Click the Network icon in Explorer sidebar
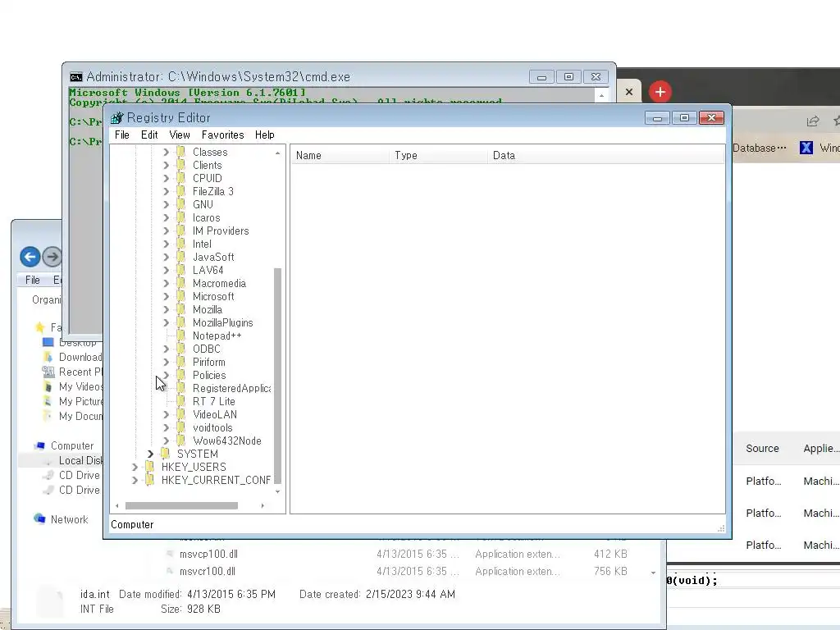 [39, 518]
